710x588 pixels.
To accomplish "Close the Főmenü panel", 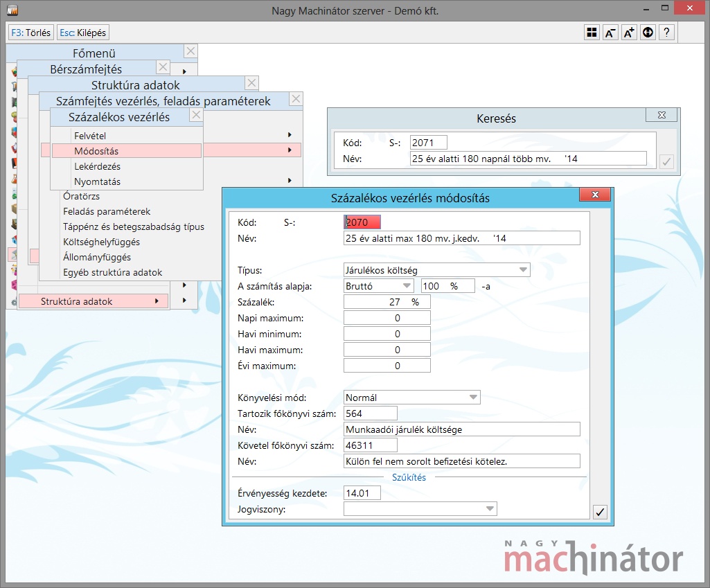I will click(x=190, y=51).
